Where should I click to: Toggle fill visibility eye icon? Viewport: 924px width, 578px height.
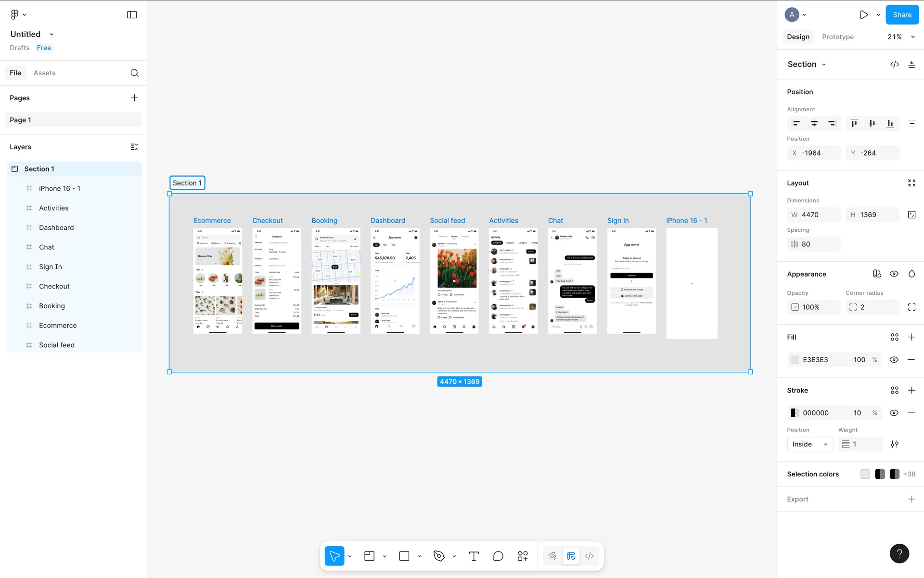pyautogui.click(x=894, y=360)
